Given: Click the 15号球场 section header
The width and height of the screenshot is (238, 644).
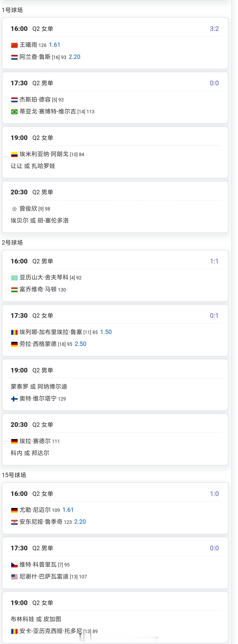Looking at the screenshot, I should (x=14, y=475).
